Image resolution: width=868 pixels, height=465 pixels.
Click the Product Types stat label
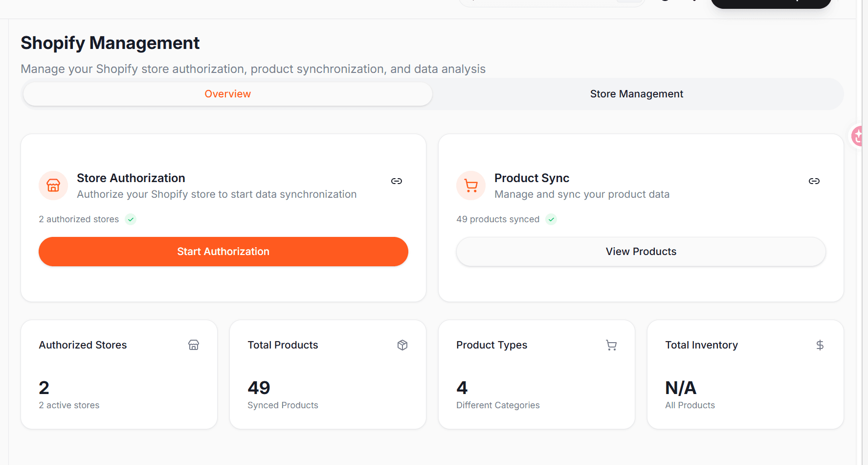[x=491, y=345]
